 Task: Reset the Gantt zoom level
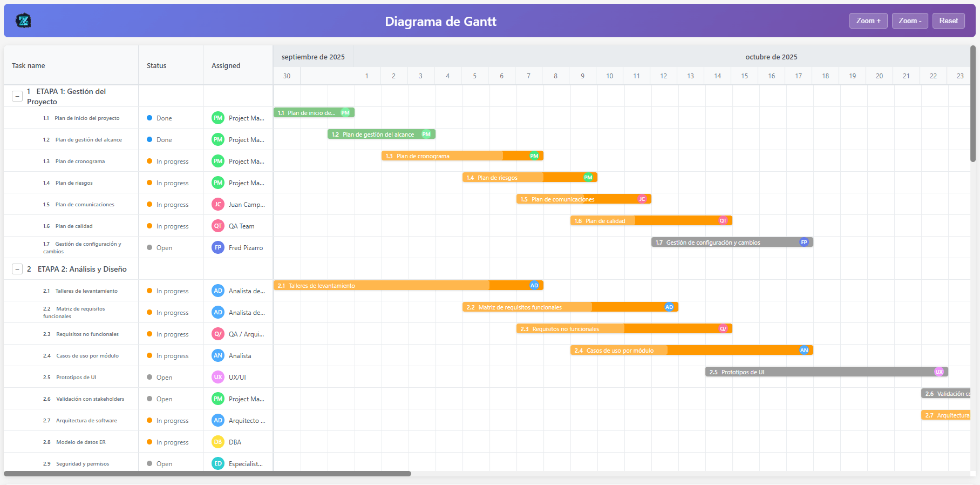(948, 21)
